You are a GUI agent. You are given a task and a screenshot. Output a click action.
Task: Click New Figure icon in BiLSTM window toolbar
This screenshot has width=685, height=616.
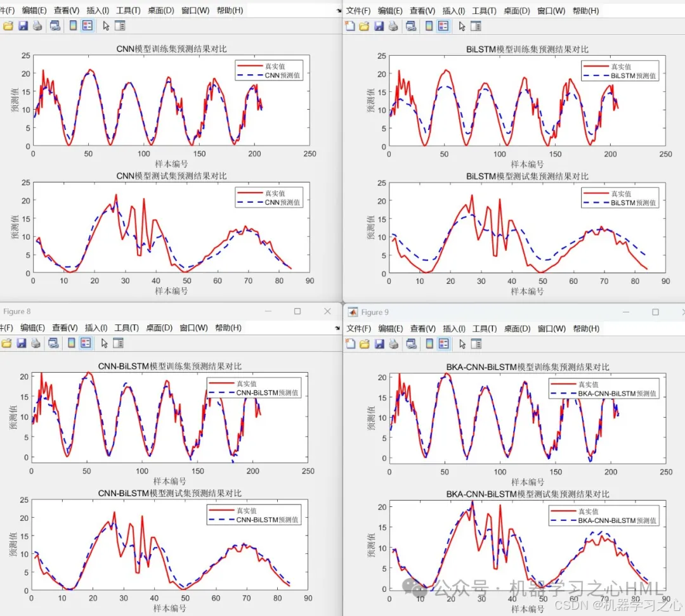click(x=349, y=26)
